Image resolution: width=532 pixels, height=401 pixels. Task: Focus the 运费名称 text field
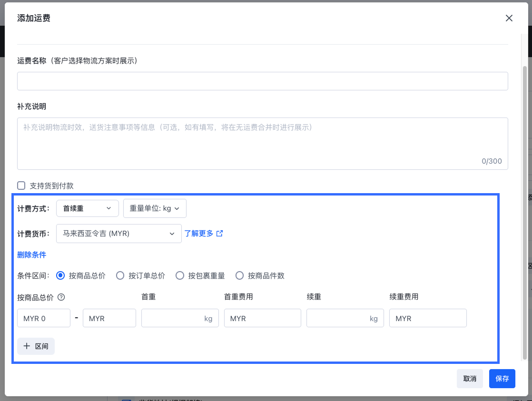(x=262, y=81)
